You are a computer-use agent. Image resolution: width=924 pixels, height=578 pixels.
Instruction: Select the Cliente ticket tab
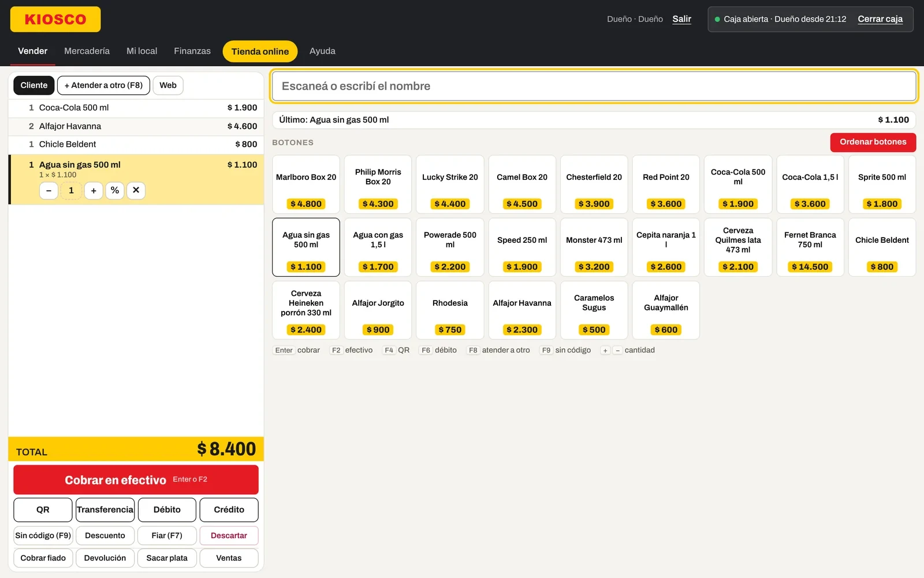pyautogui.click(x=34, y=86)
